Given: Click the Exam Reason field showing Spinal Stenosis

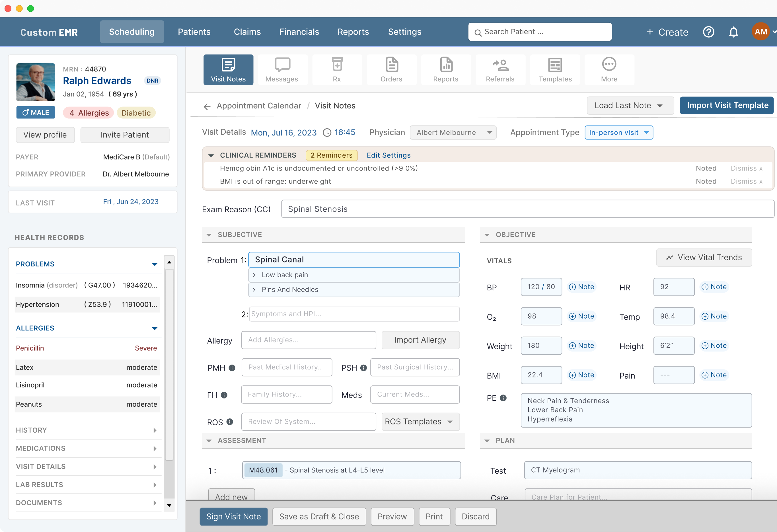Looking at the screenshot, I should point(528,209).
